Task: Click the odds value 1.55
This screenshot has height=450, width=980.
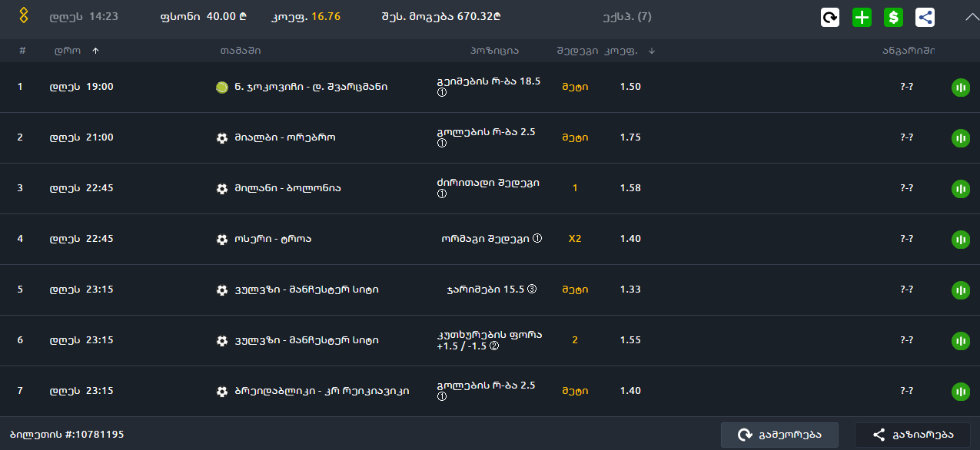Action: 630,340
